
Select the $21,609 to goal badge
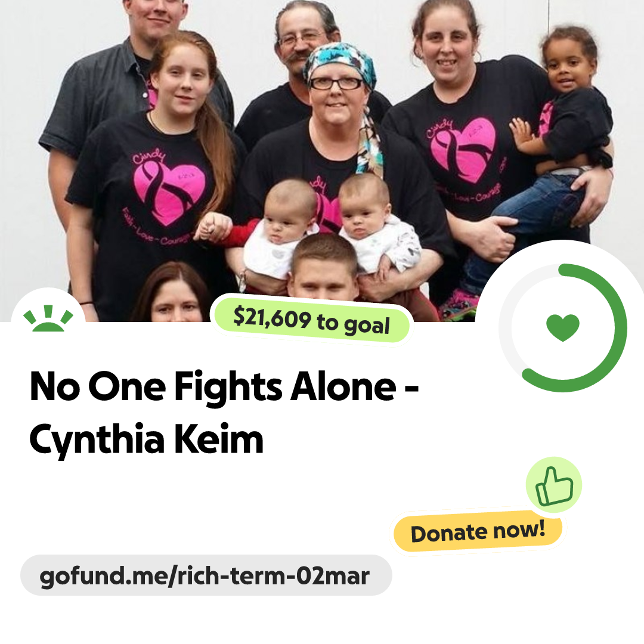click(312, 321)
